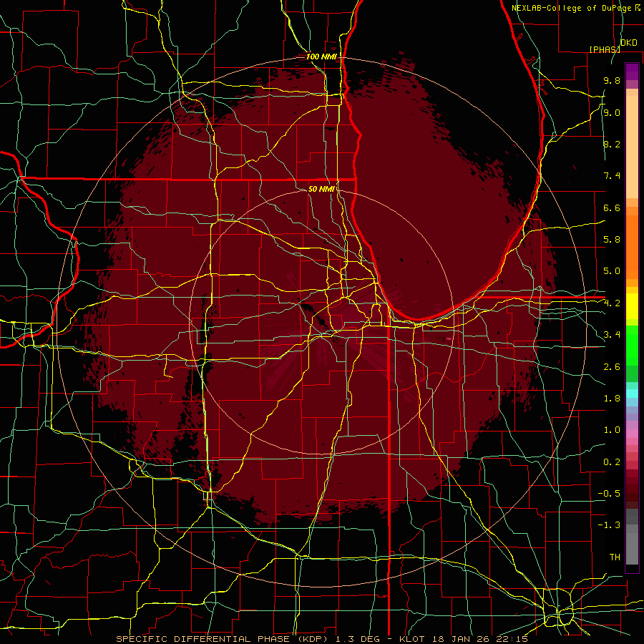
Task: Click the 2.6 scale value
Action: click(x=612, y=367)
